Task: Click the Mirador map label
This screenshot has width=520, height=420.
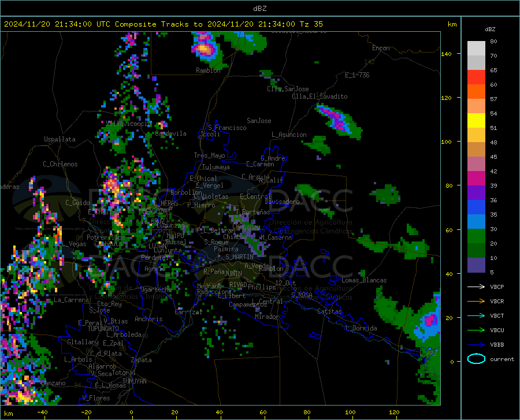Action: pos(267,317)
